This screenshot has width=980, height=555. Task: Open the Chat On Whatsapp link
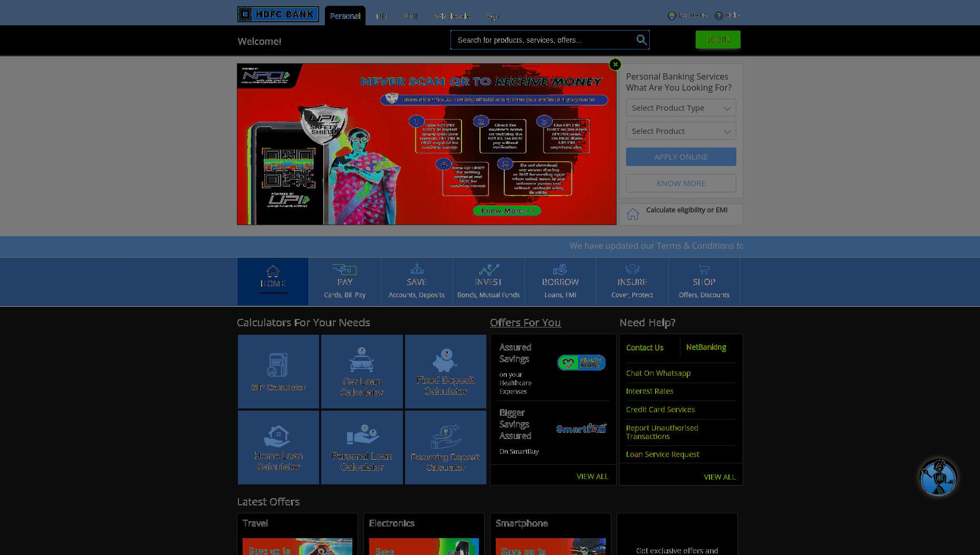[658, 373]
